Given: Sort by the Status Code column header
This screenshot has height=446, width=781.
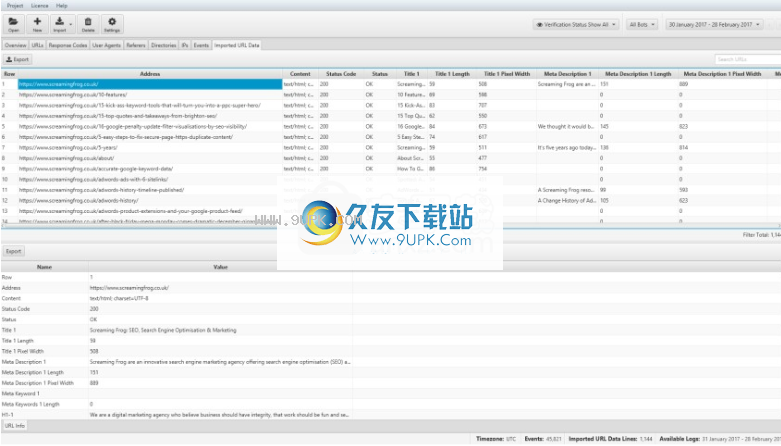Looking at the screenshot, I should [x=341, y=74].
